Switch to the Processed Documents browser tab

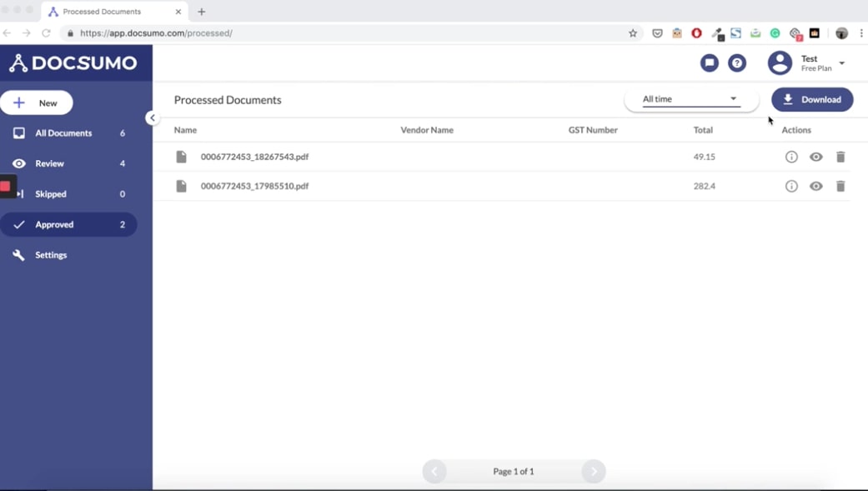point(114,12)
